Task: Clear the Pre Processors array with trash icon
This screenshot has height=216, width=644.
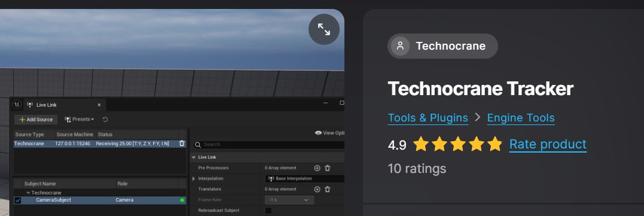Action: pos(327,168)
